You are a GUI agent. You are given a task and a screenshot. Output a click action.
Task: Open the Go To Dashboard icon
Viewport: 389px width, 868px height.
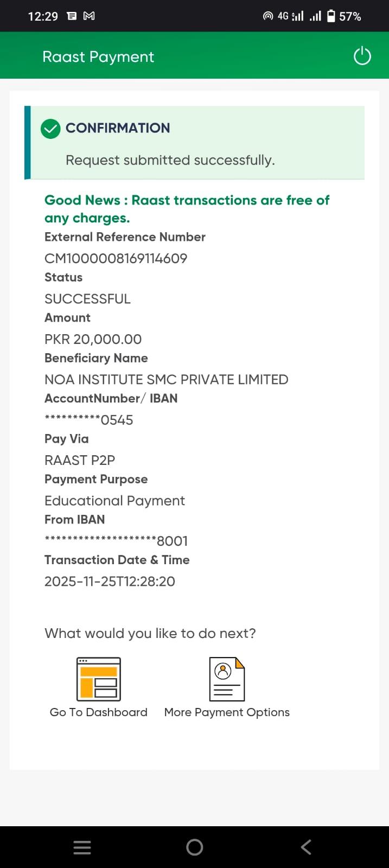[x=99, y=679]
